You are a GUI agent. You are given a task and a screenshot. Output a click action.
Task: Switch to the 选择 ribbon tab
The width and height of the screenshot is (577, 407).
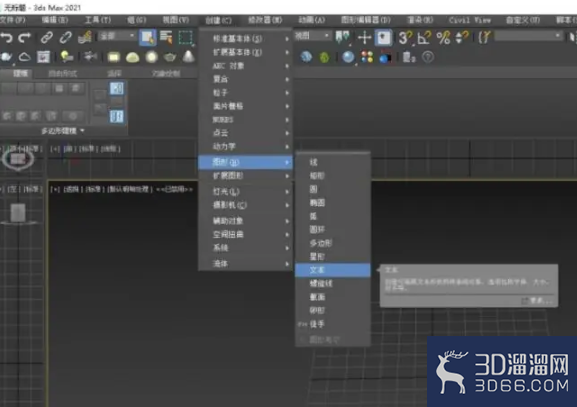pos(114,74)
